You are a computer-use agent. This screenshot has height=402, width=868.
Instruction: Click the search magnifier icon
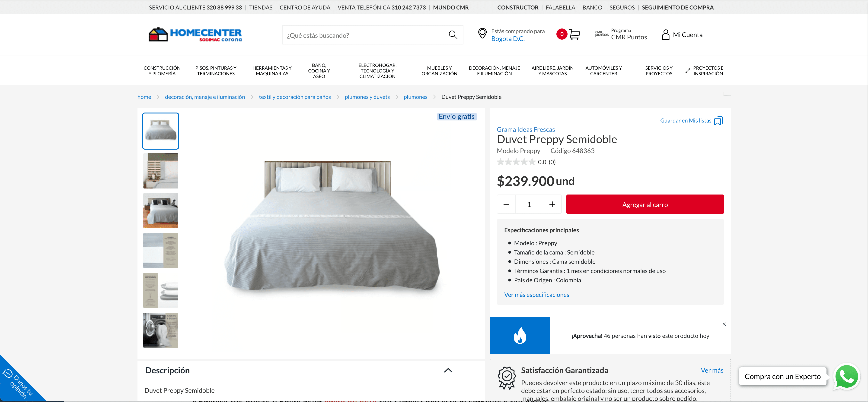[453, 35]
